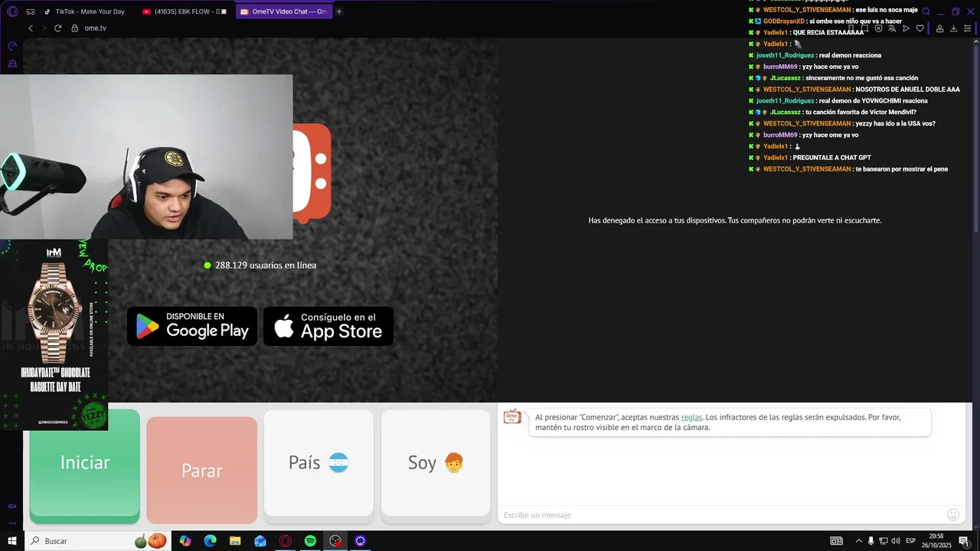Reload the ome.tv page
Image resolution: width=980 pixels, height=551 pixels.
point(57,28)
